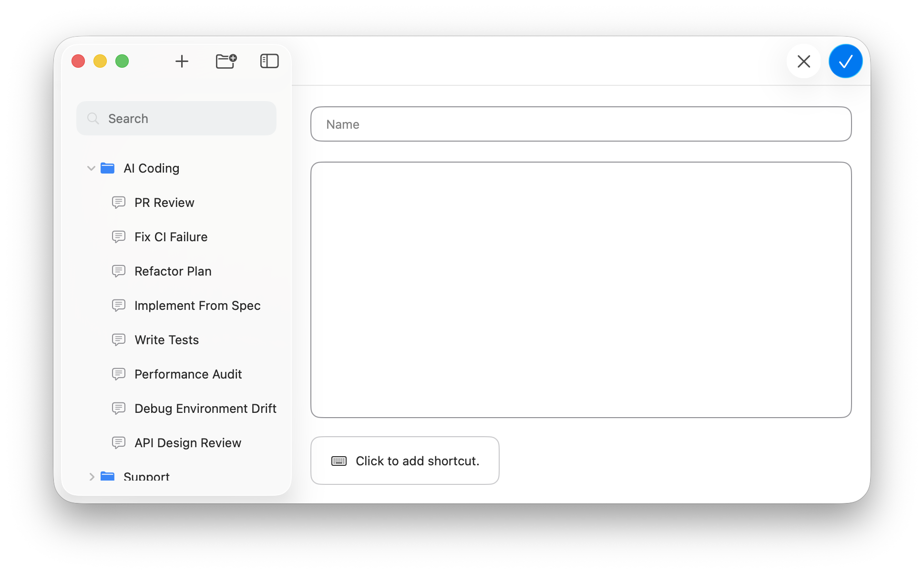Open the API Design Review prompt

click(x=187, y=442)
